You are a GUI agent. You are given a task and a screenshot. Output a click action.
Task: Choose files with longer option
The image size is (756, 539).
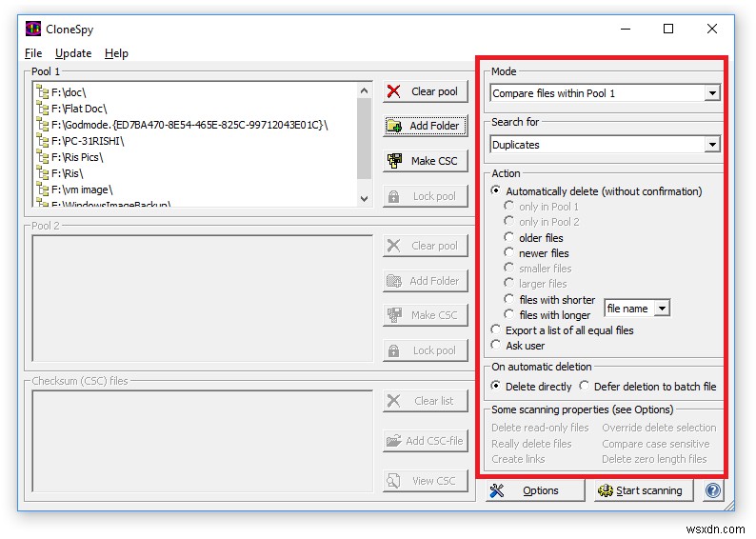pos(547,315)
